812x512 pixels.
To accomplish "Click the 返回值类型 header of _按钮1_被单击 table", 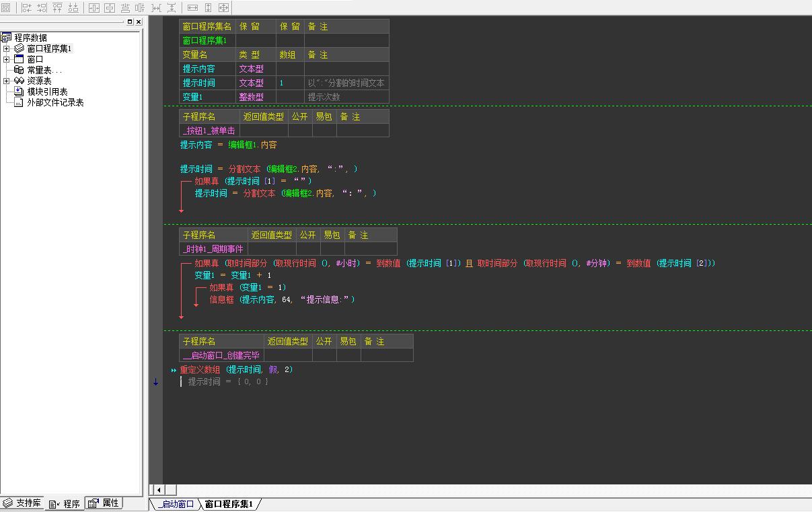I will click(264, 116).
